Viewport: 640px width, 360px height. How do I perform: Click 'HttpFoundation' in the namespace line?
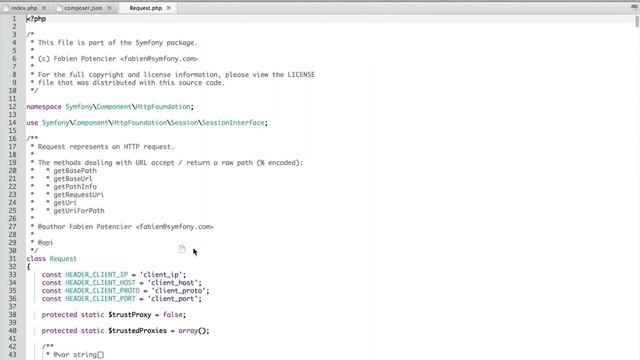163,107
